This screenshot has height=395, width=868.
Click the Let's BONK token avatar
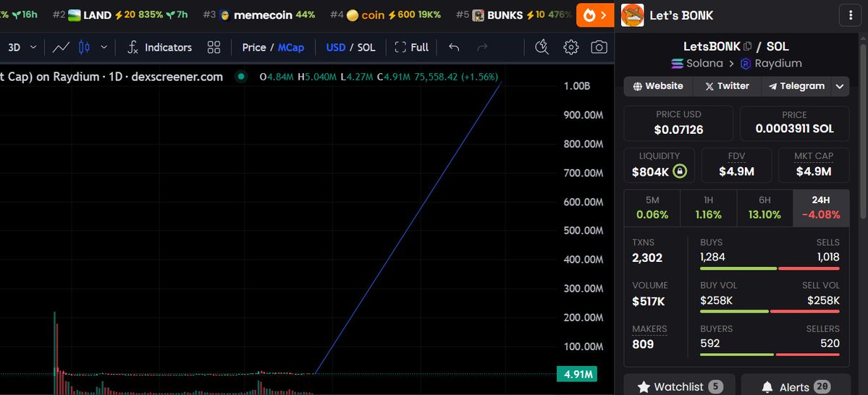click(632, 15)
